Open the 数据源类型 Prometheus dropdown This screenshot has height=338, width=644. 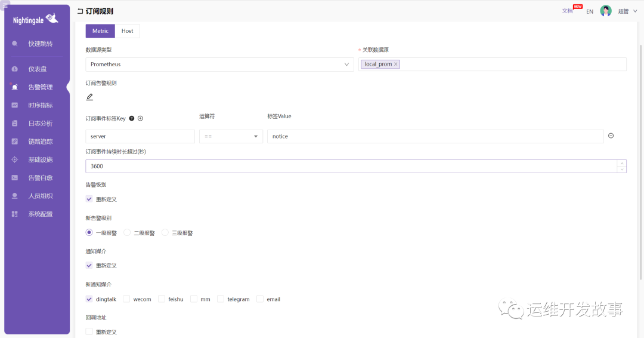click(x=219, y=64)
